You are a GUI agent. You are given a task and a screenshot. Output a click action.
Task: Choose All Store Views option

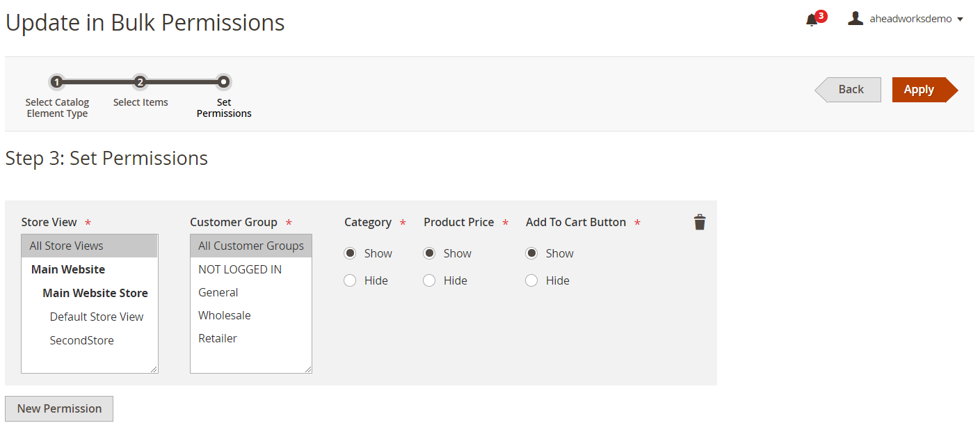click(x=90, y=246)
